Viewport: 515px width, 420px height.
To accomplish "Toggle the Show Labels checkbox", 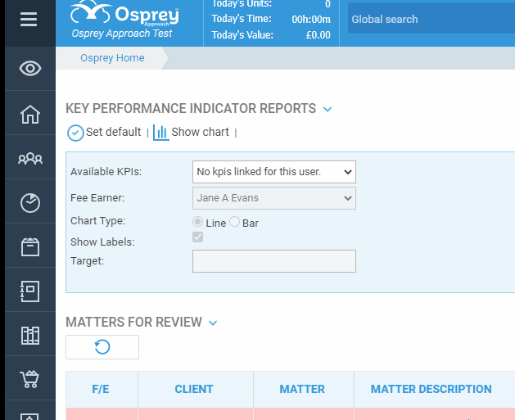I will [x=197, y=237].
